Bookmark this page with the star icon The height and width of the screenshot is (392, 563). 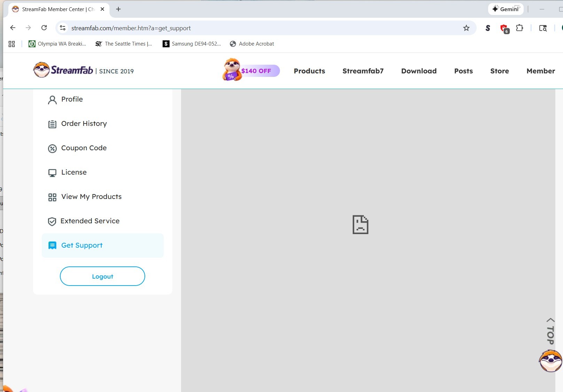(x=466, y=28)
